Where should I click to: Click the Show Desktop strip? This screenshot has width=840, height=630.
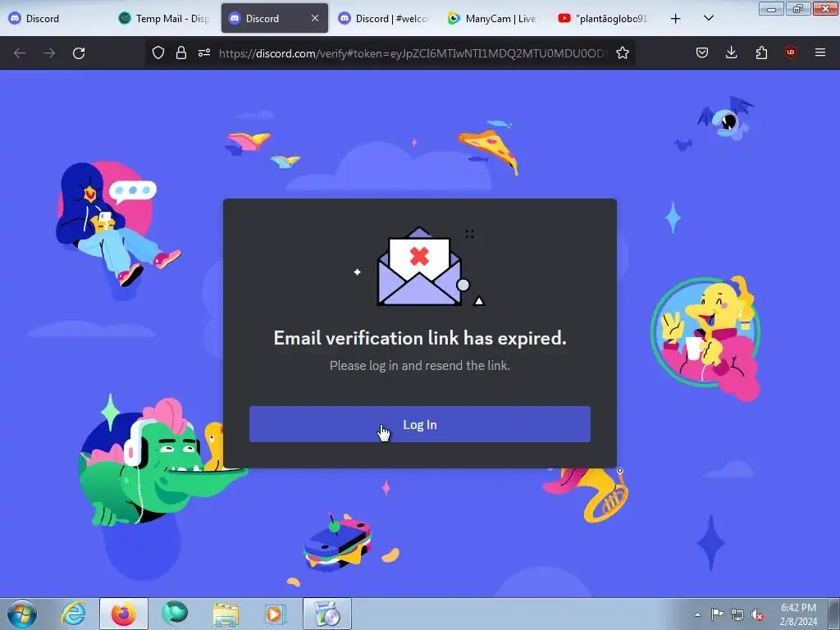[x=834, y=614]
